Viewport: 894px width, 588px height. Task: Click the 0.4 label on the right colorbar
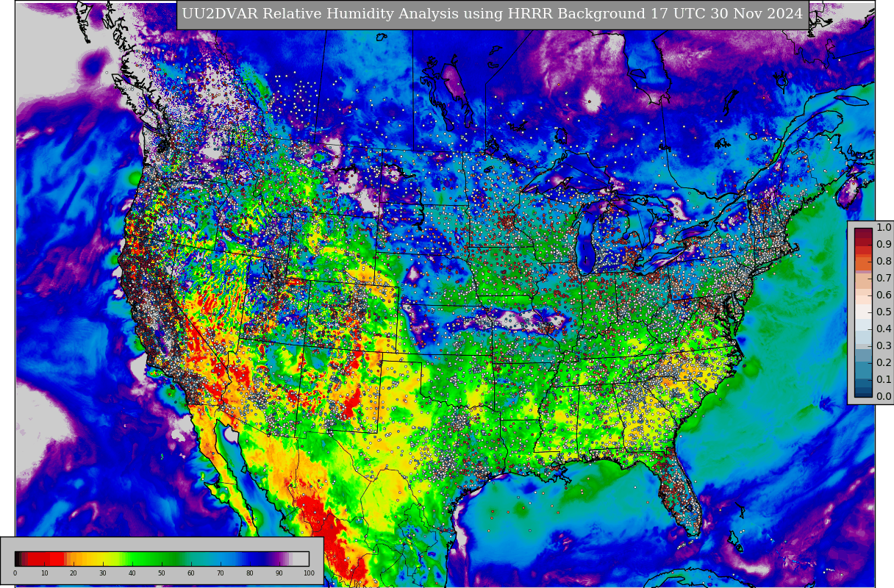(x=884, y=329)
